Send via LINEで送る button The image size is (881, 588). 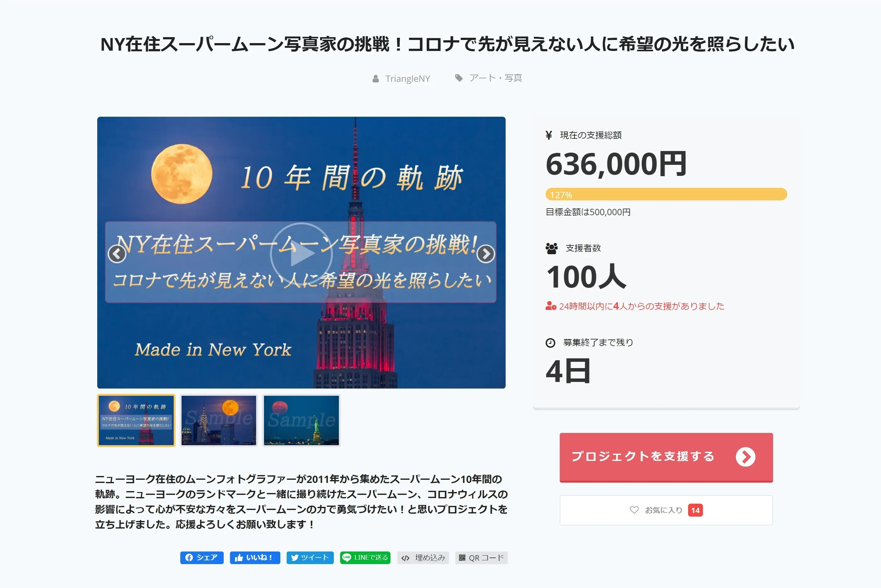point(365,557)
